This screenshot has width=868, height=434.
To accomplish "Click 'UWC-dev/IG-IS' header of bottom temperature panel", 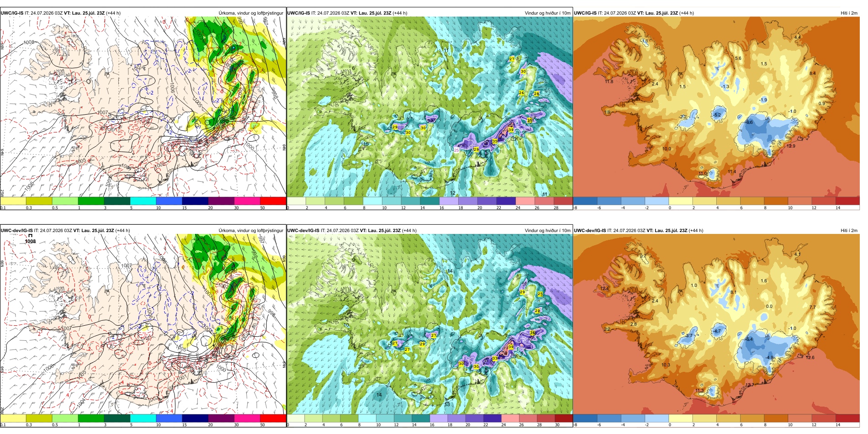I will click(590, 230).
